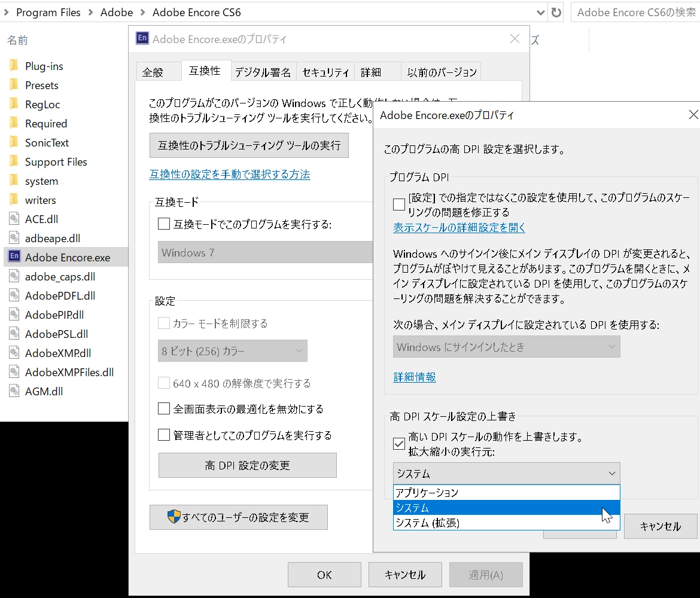Run the compatibility troubleshooter button
Viewport: 700px width, 598px height.
249,145
